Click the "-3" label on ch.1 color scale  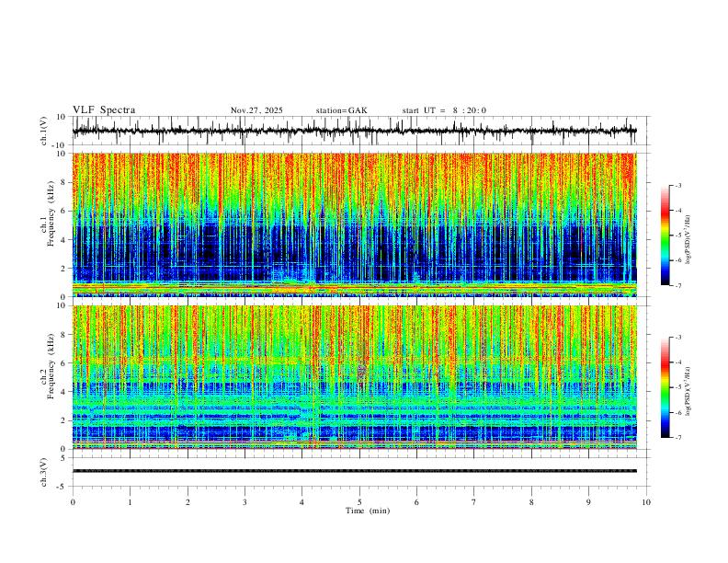[677, 185]
